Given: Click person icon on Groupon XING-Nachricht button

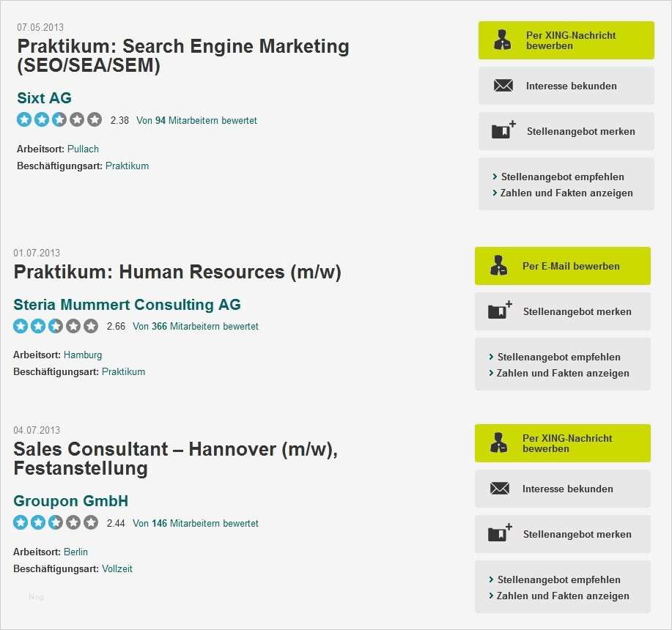Looking at the screenshot, I should 499,443.
